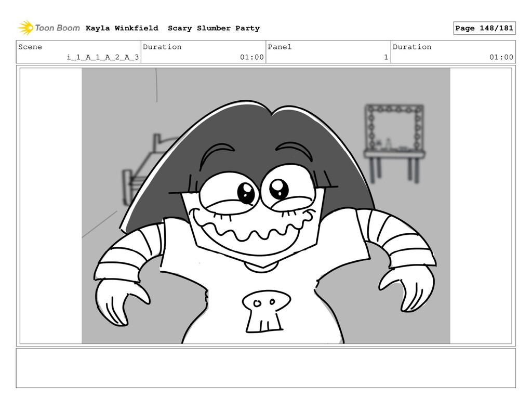The height and width of the screenshot is (412, 532).
Task: Click the Duration label next to Panel
Action: point(412,47)
